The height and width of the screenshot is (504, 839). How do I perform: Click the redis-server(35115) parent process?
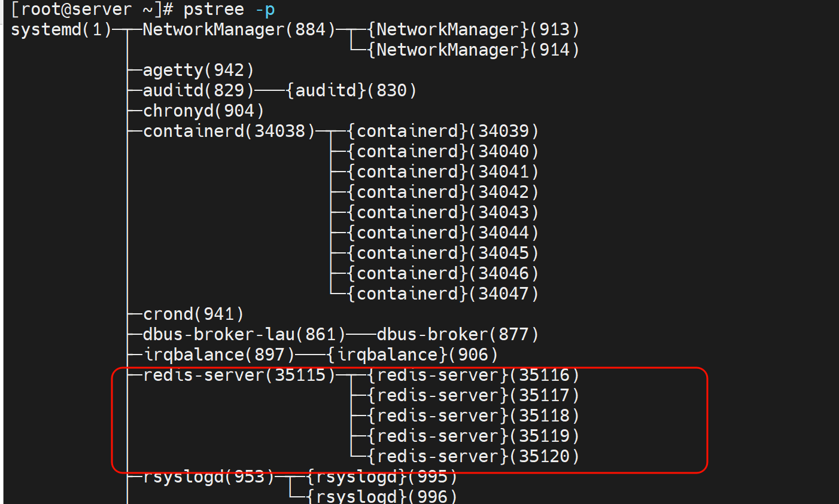pyautogui.click(x=239, y=375)
